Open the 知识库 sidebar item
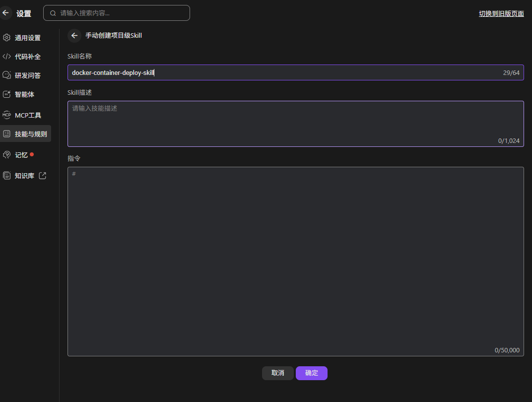 click(24, 175)
